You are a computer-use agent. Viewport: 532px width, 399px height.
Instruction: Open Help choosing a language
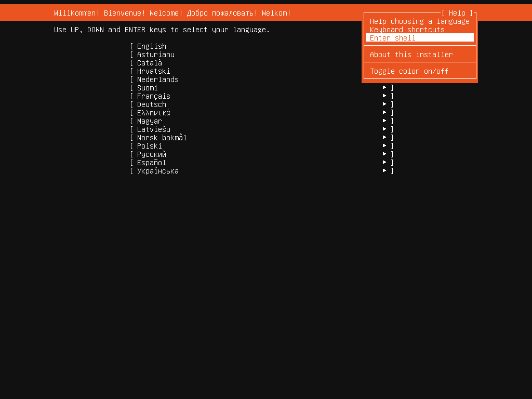(419, 21)
